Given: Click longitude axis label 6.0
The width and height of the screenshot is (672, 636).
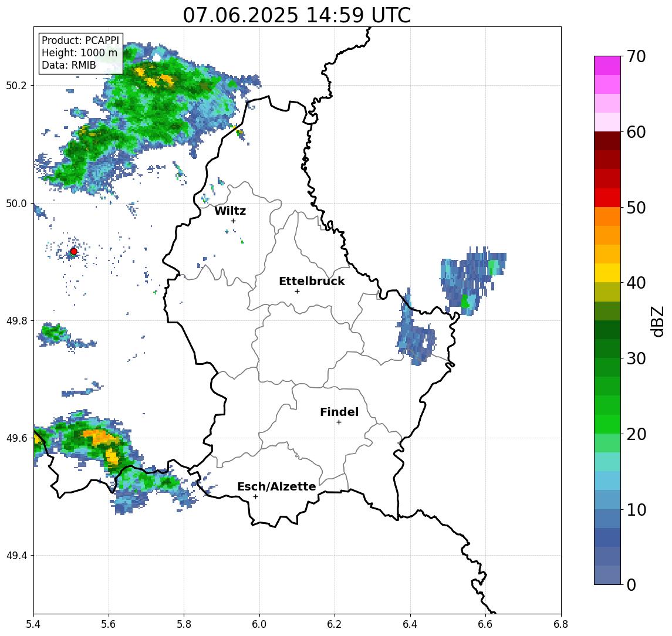Looking at the screenshot, I should tap(259, 624).
